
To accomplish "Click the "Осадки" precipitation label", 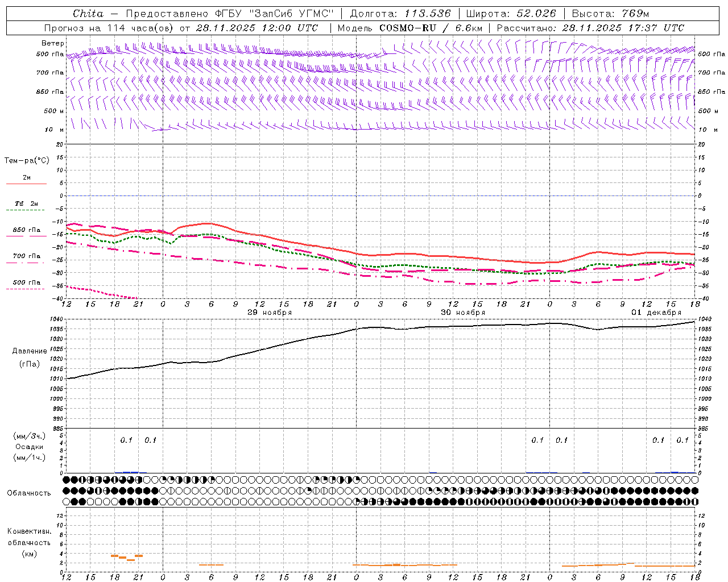I will (x=30, y=447).
